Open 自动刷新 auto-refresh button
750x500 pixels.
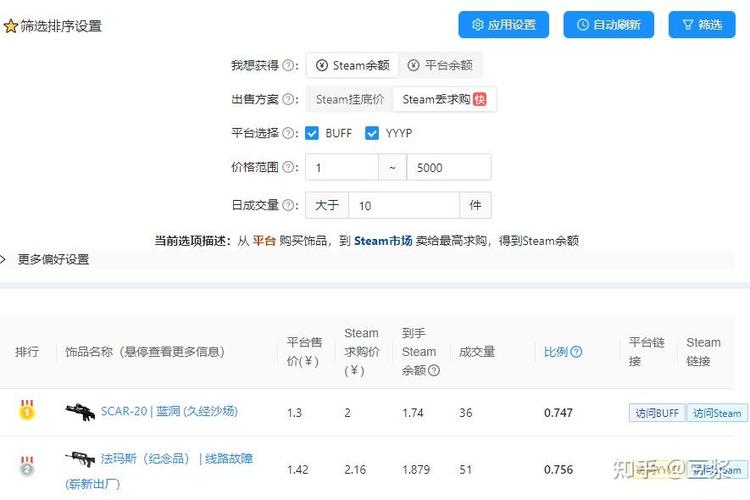click(608, 25)
